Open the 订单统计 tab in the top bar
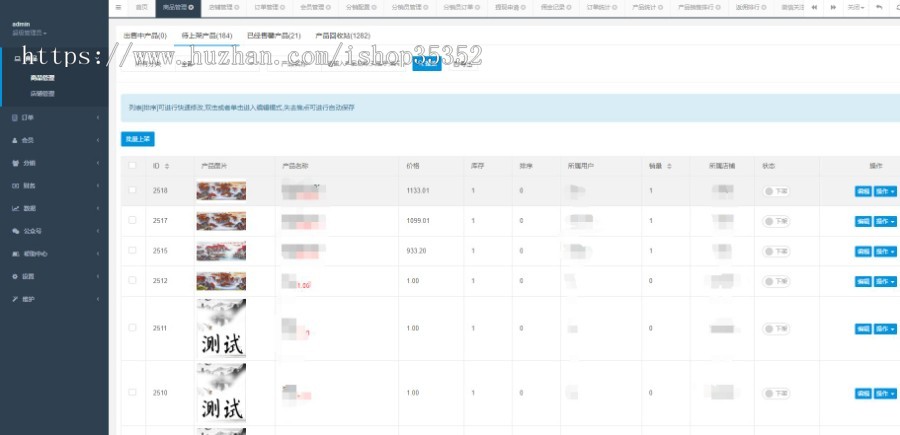The height and width of the screenshot is (435, 900). [x=602, y=8]
